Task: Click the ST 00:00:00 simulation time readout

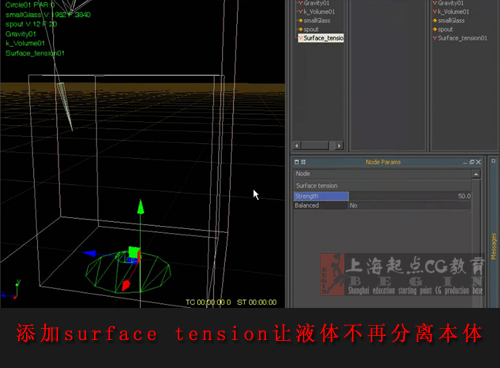Action: pyautogui.click(x=257, y=302)
